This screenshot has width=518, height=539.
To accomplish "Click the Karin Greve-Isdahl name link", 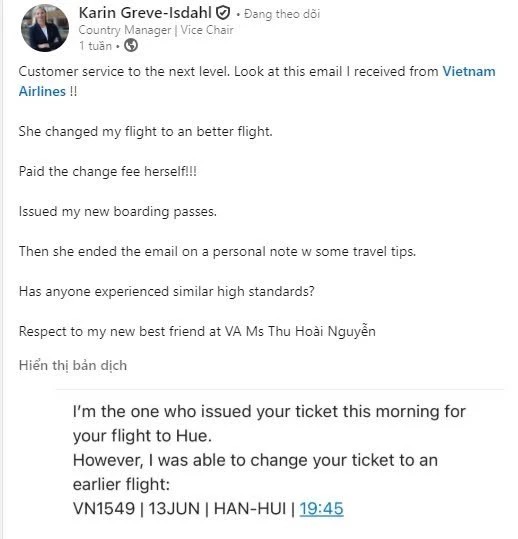I will pos(145,13).
